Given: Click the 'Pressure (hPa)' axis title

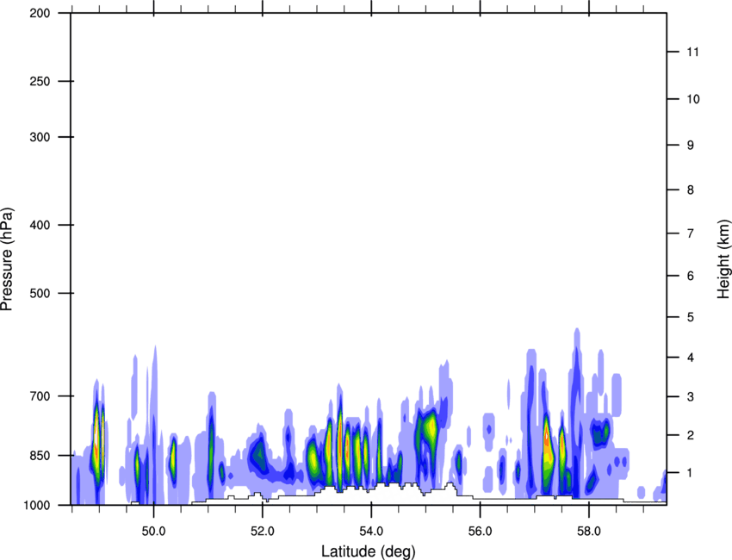Looking at the screenshot, I should click(7, 258).
